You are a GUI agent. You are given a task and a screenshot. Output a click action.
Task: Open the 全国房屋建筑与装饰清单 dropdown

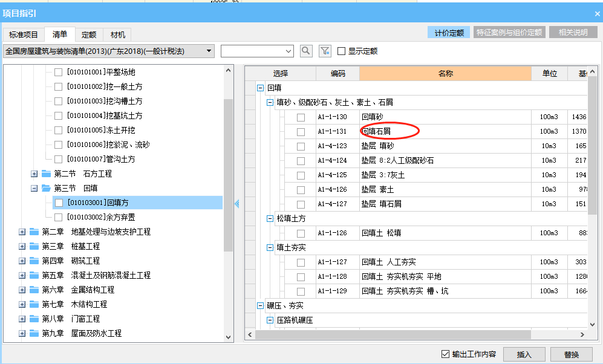pyautogui.click(x=209, y=51)
